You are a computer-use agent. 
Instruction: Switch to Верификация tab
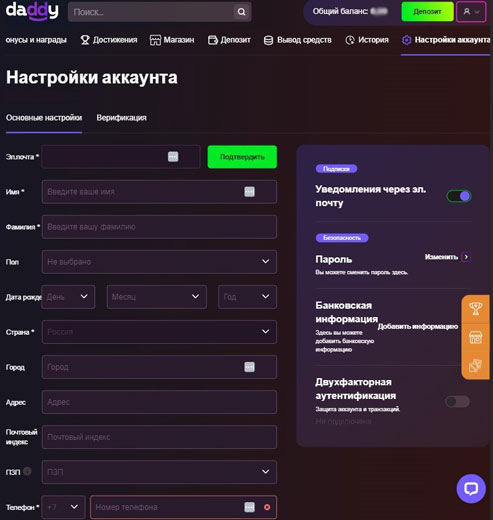tap(121, 118)
